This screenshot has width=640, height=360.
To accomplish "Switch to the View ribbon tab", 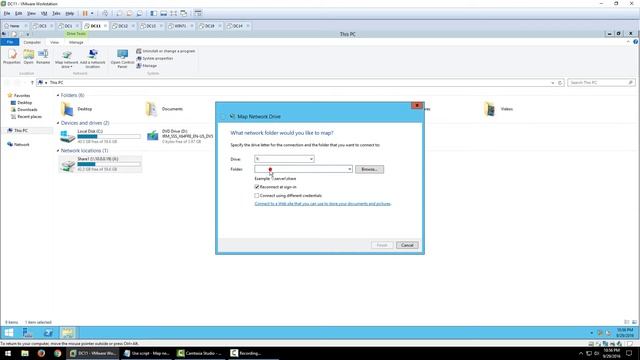I will 54,42.
